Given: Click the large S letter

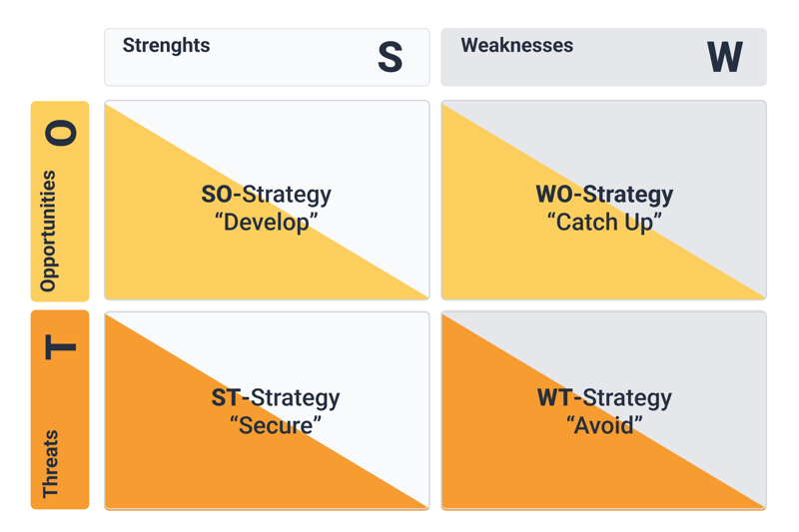Looking at the screenshot, I should [x=391, y=57].
